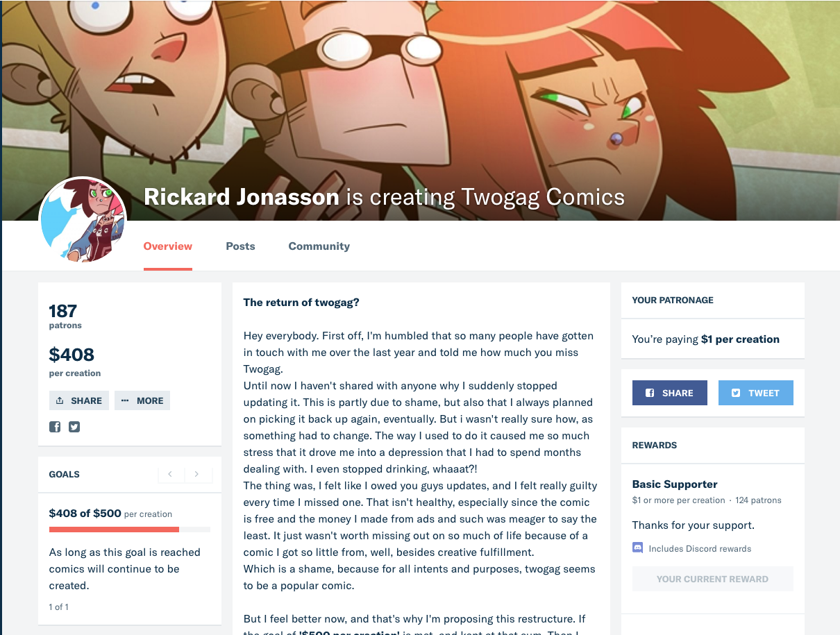Screen dimensions: 840x635
Task: Click the Includes Discord rewards text
Action: [x=700, y=548]
